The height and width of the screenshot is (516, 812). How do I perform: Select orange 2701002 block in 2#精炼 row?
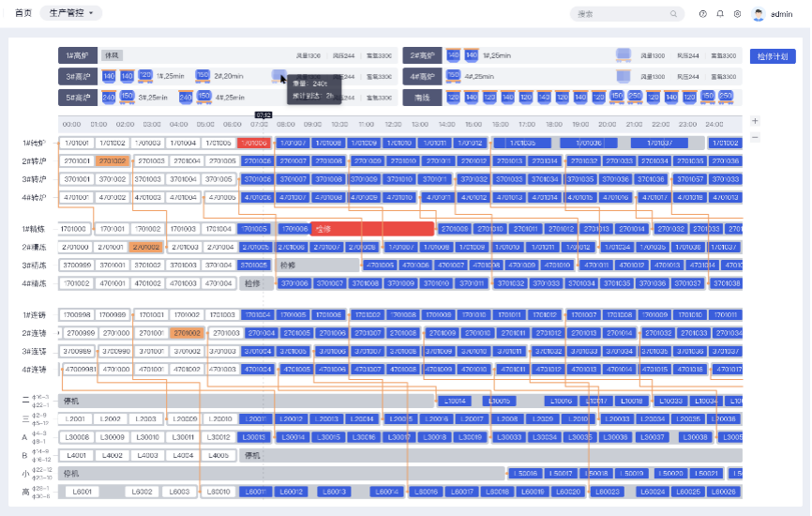(146, 247)
